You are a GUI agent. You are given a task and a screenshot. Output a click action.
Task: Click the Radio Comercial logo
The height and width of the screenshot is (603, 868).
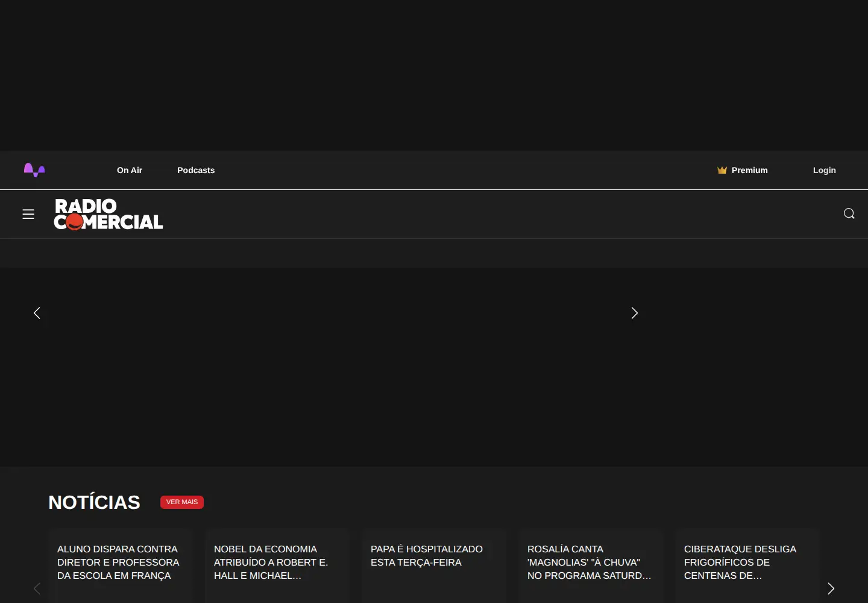click(x=108, y=215)
